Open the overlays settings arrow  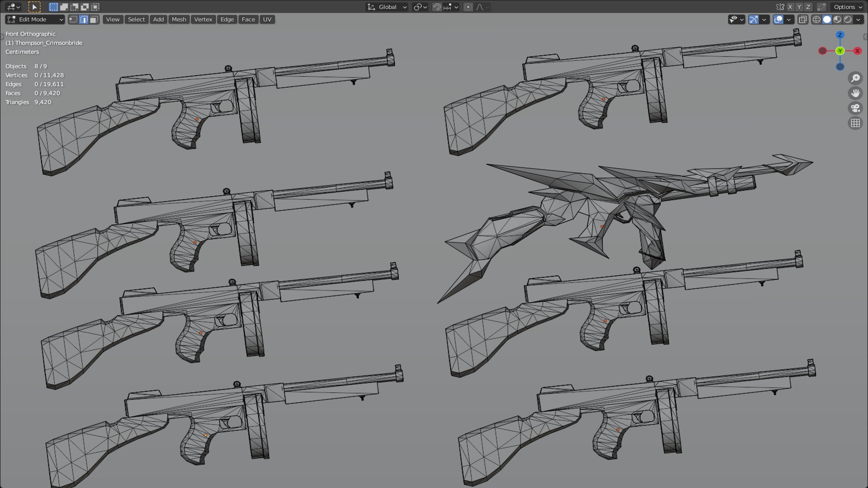tap(789, 19)
